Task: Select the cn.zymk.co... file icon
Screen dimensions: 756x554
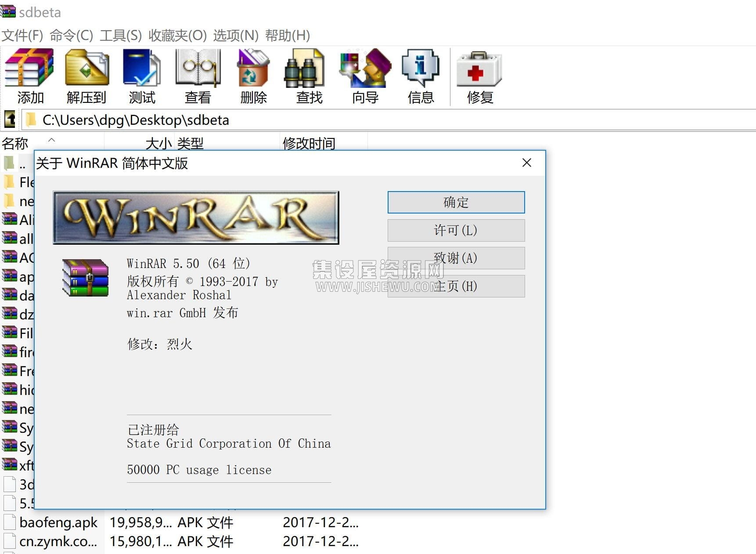Action: click(10, 541)
